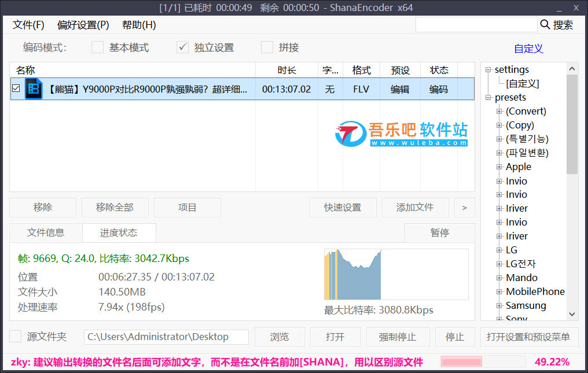Expand the (특별기능) preset group

click(x=499, y=139)
